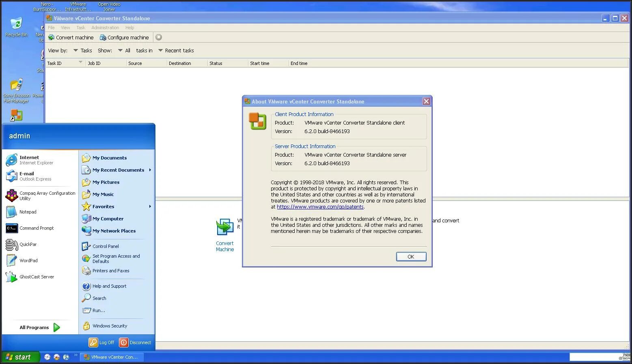Sort by the Start time column header

pyautogui.click(x=268, y=63)
